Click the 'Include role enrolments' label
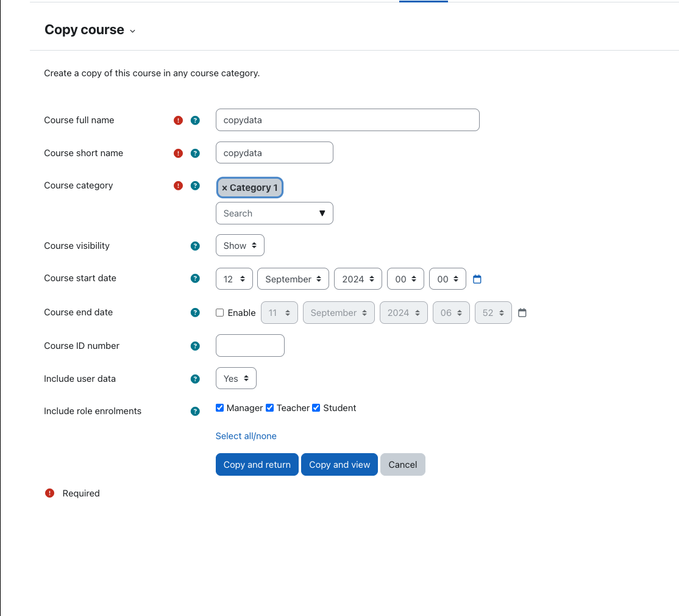The height and width of the screenshot is (616, 679). click(x=93, y=411)
